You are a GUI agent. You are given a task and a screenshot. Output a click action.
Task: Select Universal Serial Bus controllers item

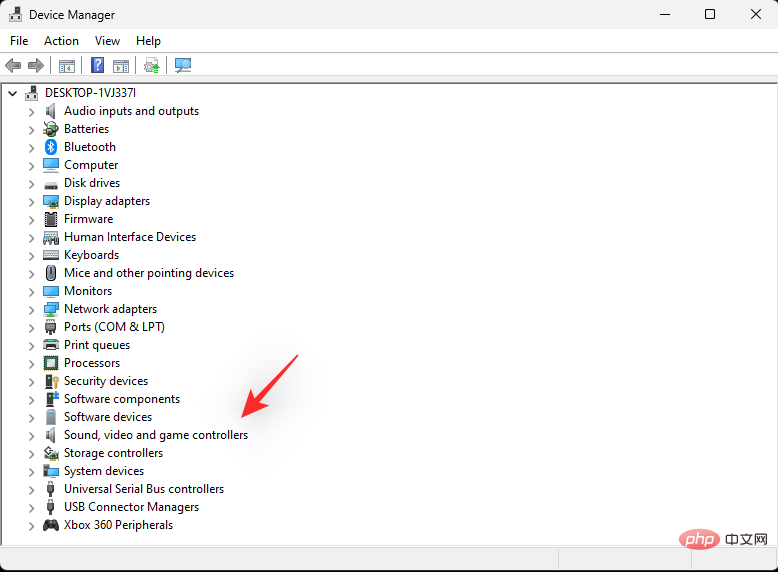(144, 489)
